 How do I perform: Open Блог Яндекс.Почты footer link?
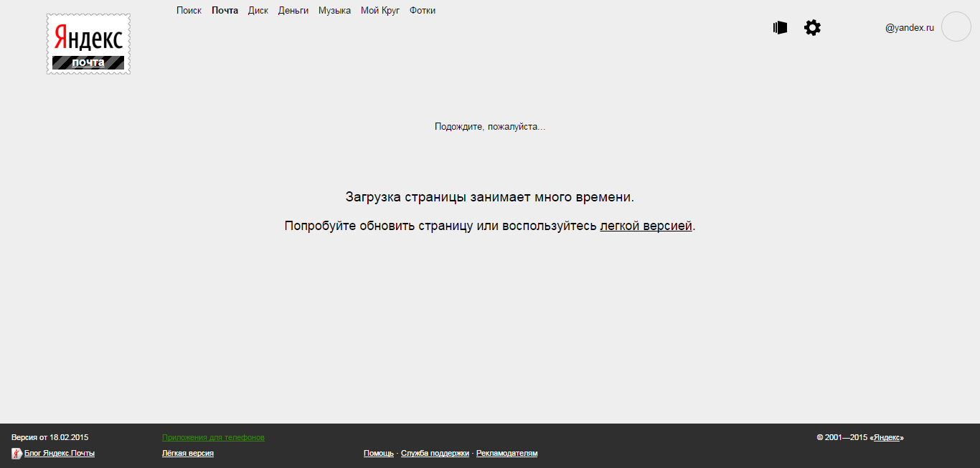[x=60, y=453]
